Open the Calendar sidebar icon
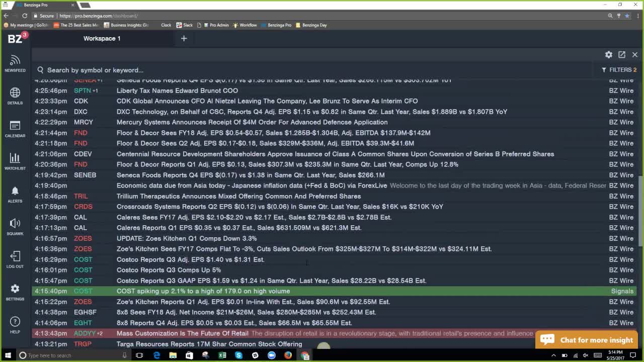 click(x=15, y=129)
